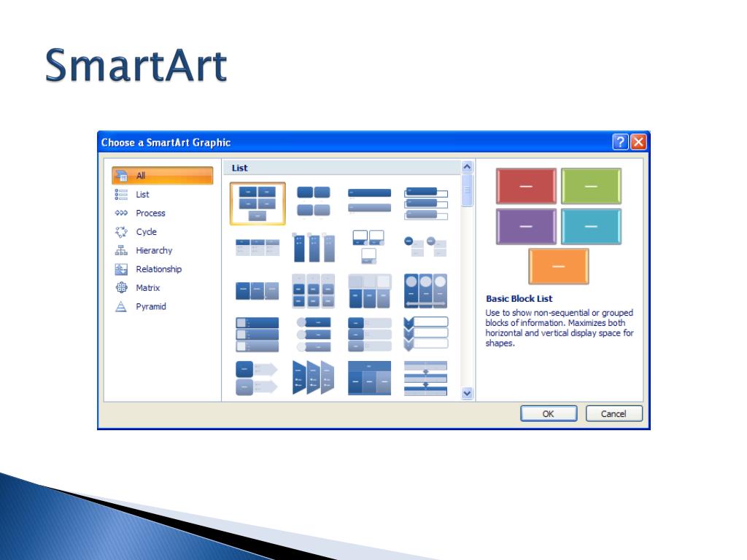Click the teal block in the preview
The width and height of the screenshot is (747, 560).
coord(591,227)
